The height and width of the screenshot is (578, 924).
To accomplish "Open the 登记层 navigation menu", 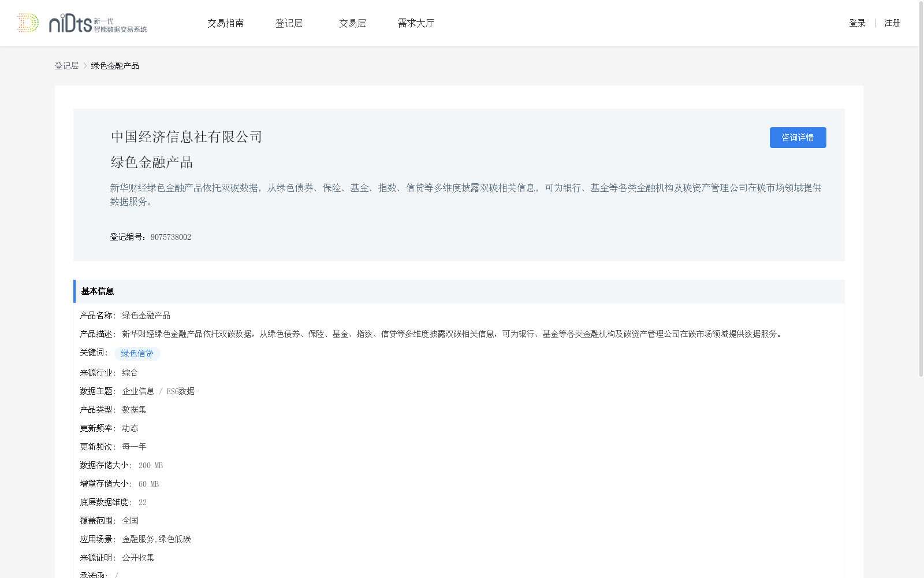I will point(289,23).
